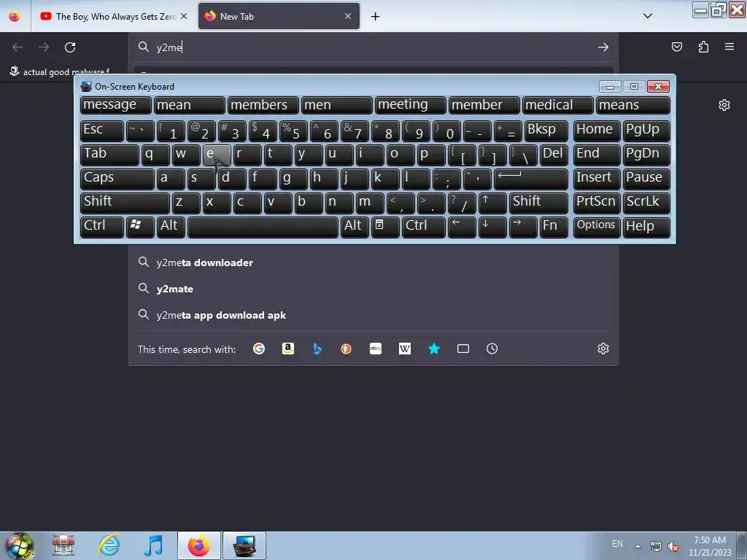The height and width of the screenshot is (560, 747).
Task: Save page to Pocket
Action: [x=676, y=47]
